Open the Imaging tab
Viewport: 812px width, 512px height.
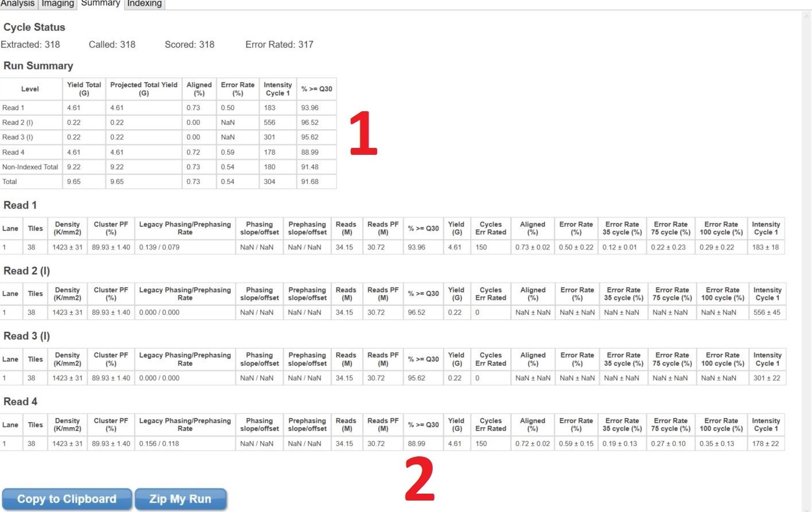point(57,3)
